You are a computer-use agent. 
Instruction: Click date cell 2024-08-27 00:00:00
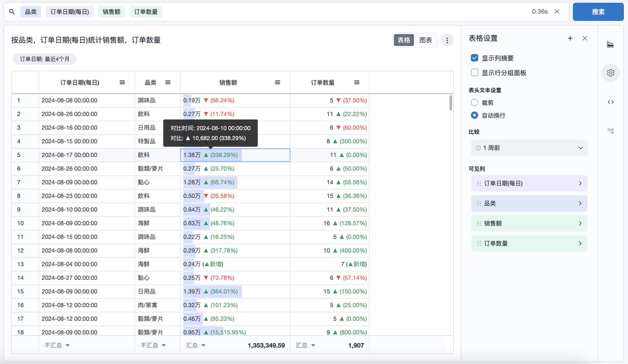tap(86, 278)
